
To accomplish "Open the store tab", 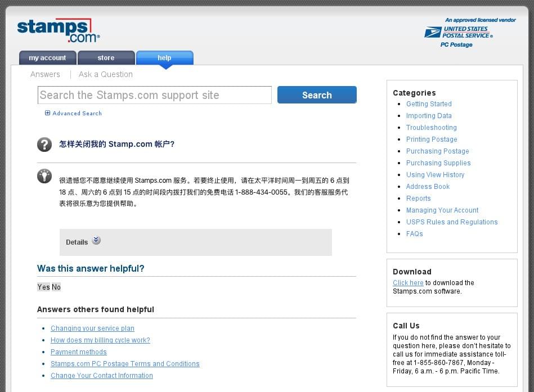I will click(106, 58).
